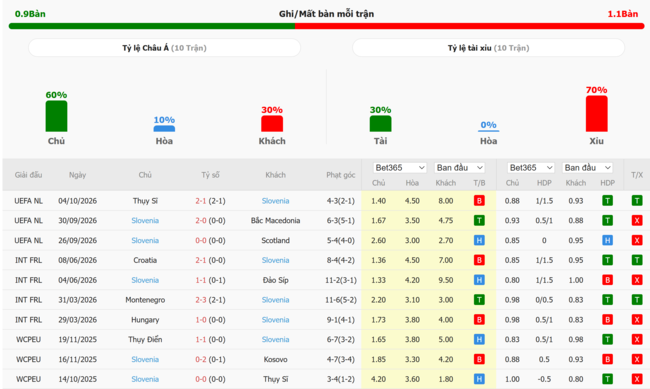The height and width of the screenshot is (389, 650).
Task: Switch to the Tỷ lệ Châu Á tab
Action: [164, 48]
